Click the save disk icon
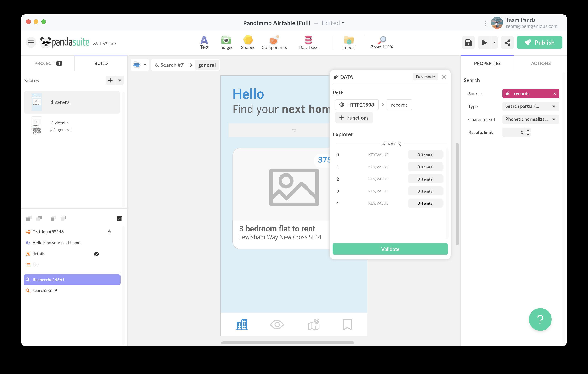Screen dimensions: 588x374 tap(468, 43)
